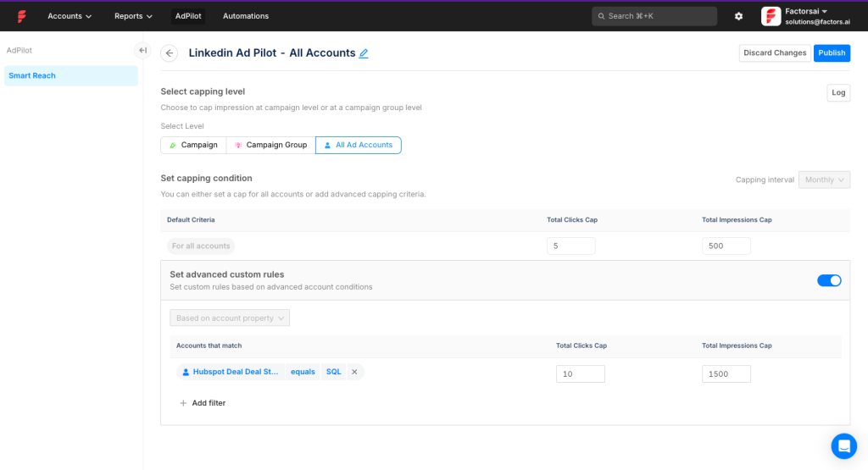Edit the Linkedin Ad Pilot title

364,53
